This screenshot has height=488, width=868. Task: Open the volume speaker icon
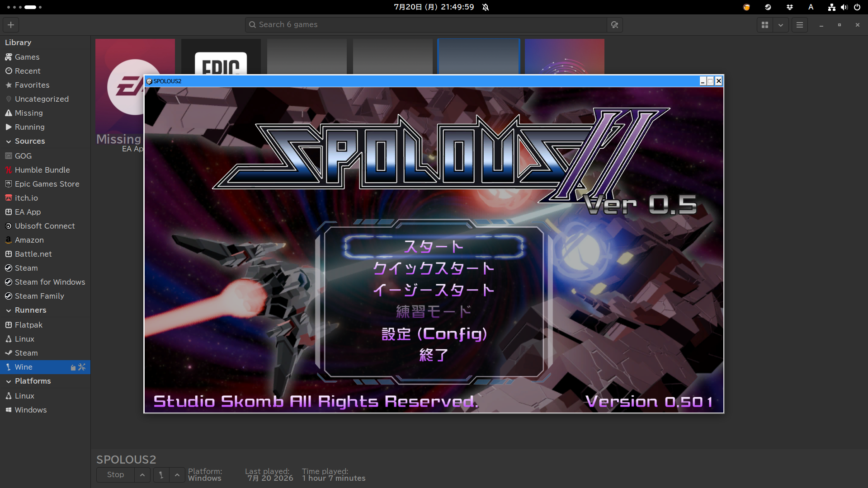[844, 7]
